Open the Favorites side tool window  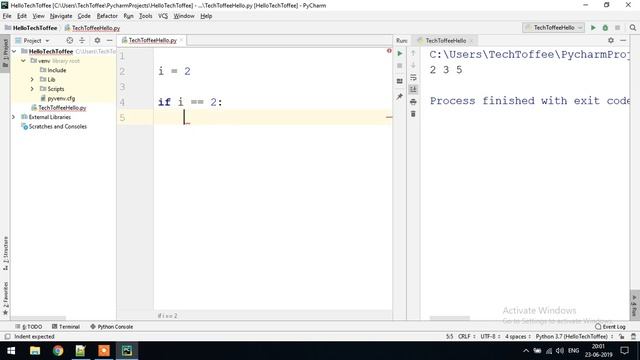point(5,298)
